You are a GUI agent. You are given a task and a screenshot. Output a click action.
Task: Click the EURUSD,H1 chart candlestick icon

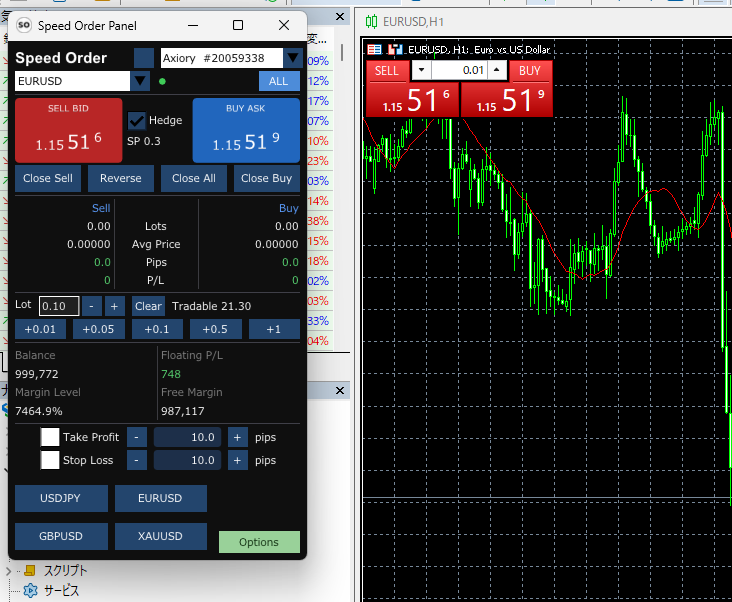click(372, 21)
